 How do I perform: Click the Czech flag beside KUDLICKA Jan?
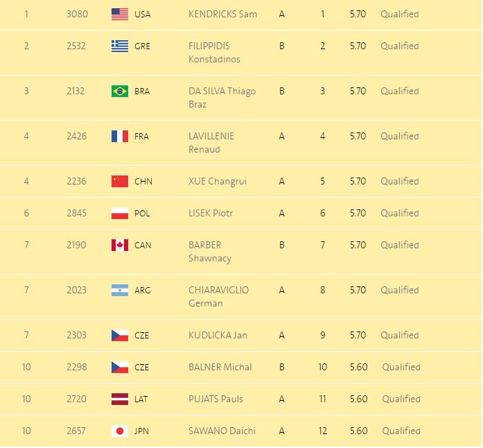point(120,335)
